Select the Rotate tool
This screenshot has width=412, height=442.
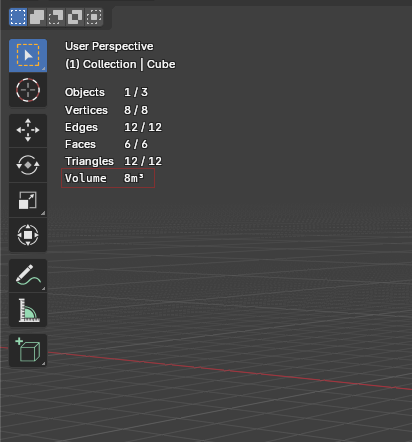pos(28,165)
